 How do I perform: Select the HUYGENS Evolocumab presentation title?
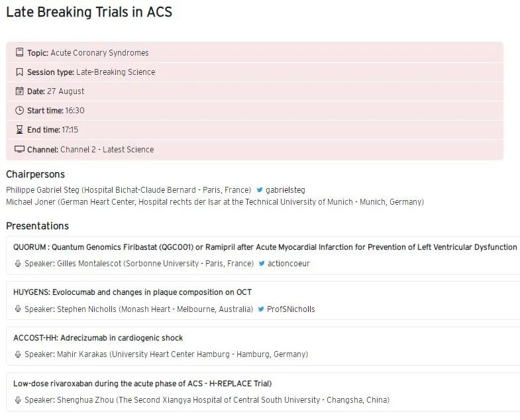[x=132, y=292]
